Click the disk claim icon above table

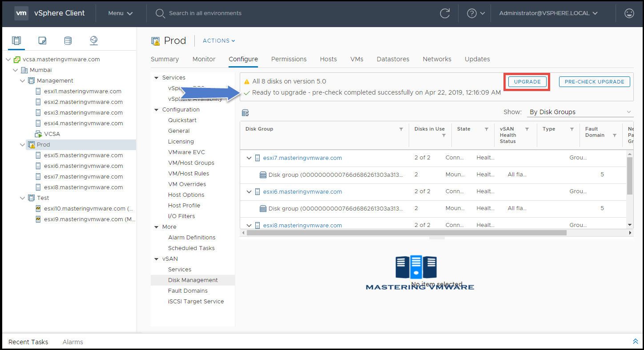point(245,112)
